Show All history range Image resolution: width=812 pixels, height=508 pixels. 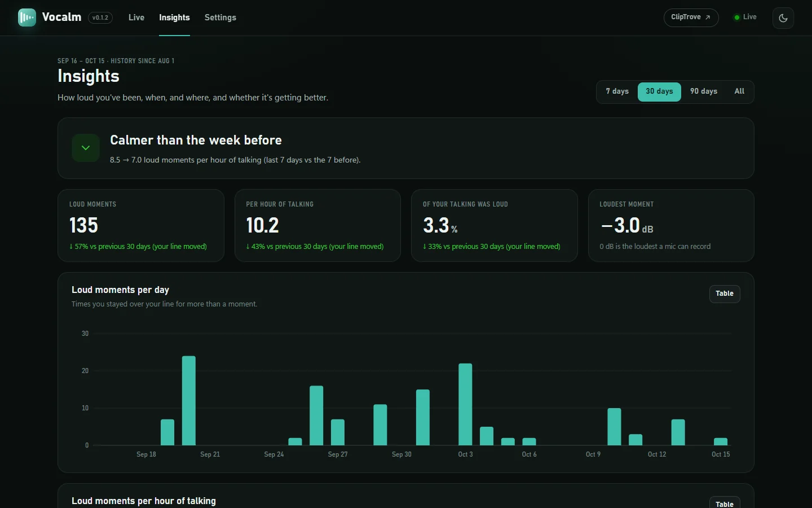tap(739, 91)
